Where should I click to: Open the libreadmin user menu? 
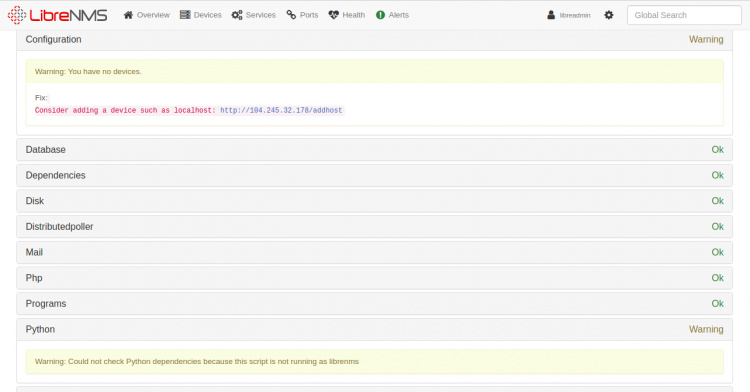[x=569, y=15]
